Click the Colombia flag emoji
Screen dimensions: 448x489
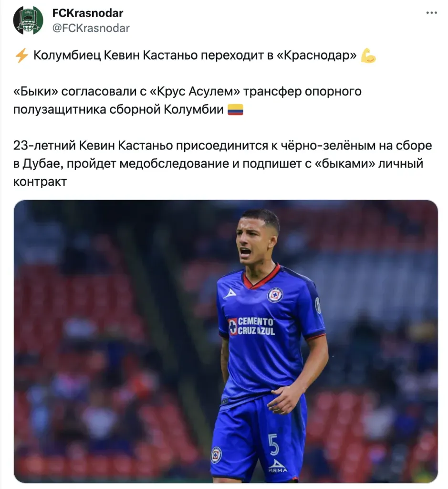(x=235, y=110)
